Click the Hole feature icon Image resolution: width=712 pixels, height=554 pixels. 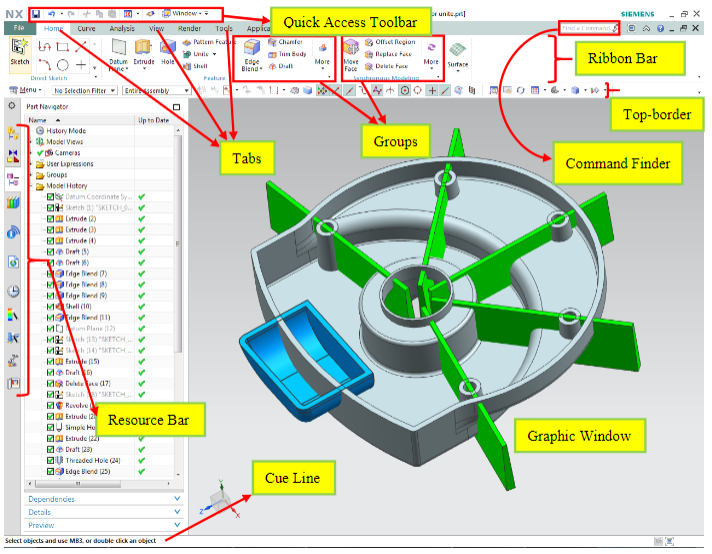point(168,50)
